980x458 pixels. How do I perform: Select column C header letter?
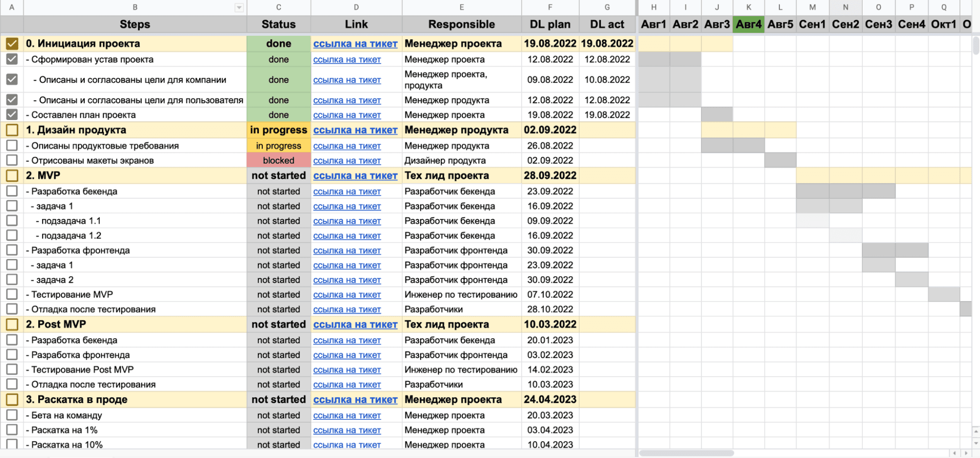coord(278,7)
